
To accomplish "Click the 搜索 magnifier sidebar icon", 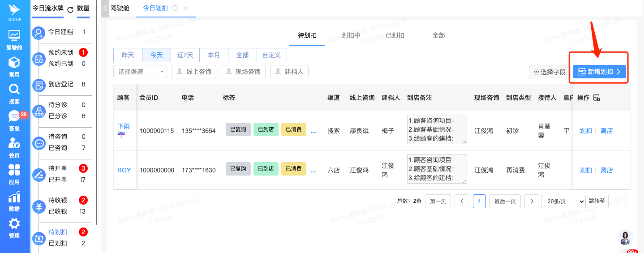I will [x=14, y=89].
